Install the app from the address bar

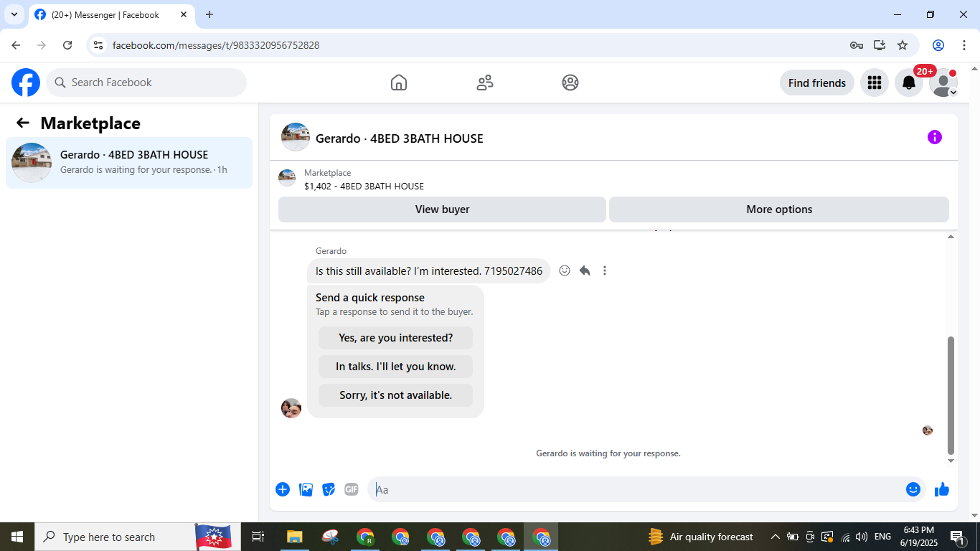click(880, 45)
